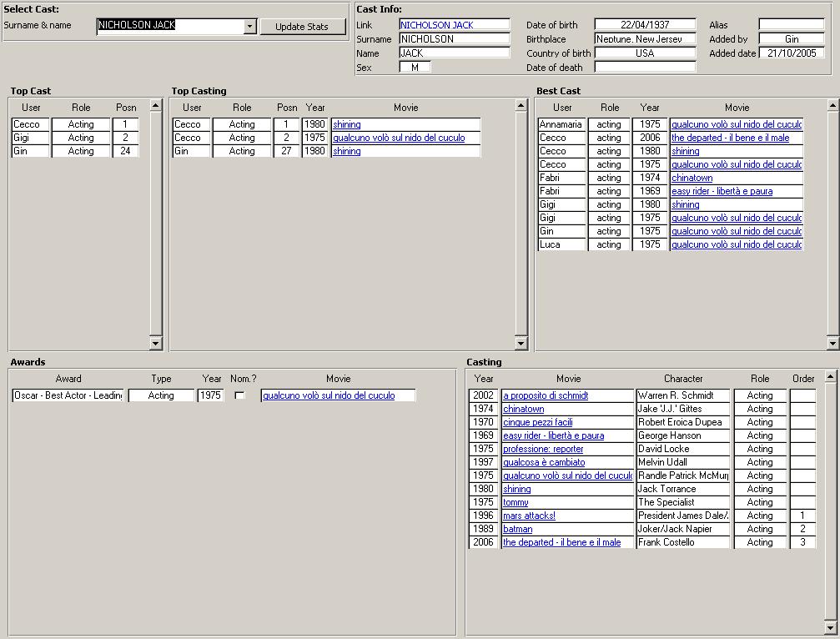Open easy rider link in Best Cast list
The height and width of the screenshot is (639, 840).
click(x=722, y=191)
